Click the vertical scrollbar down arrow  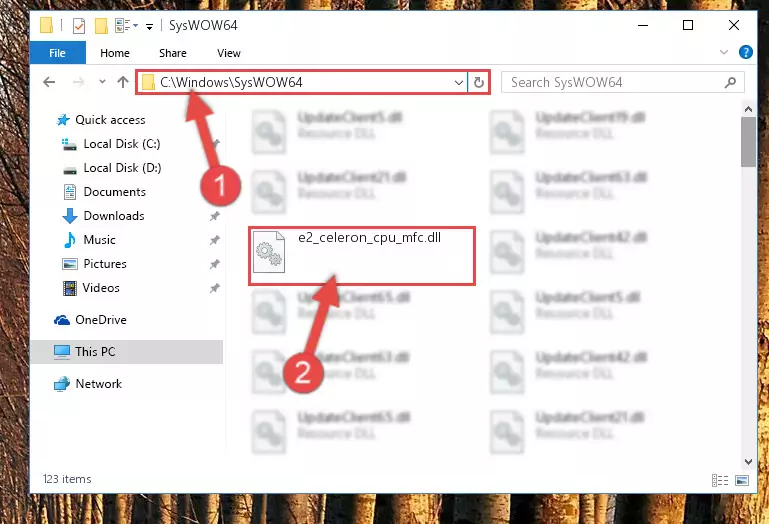point(748,462)
